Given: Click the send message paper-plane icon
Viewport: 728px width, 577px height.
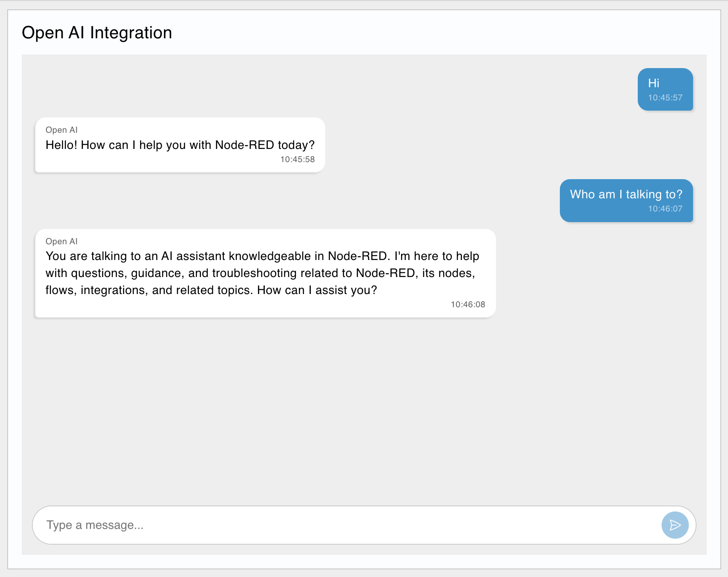Looking at the screenshot, I should [675, 525].
